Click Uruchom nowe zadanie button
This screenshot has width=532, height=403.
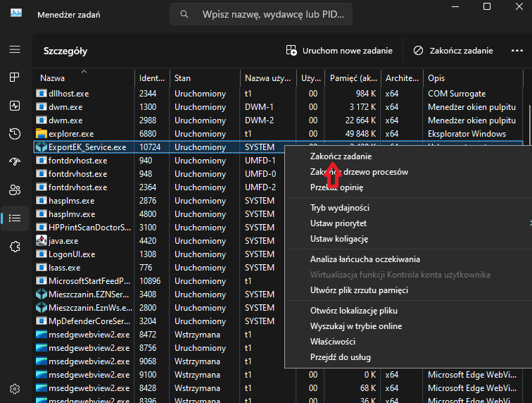point(339,51)
